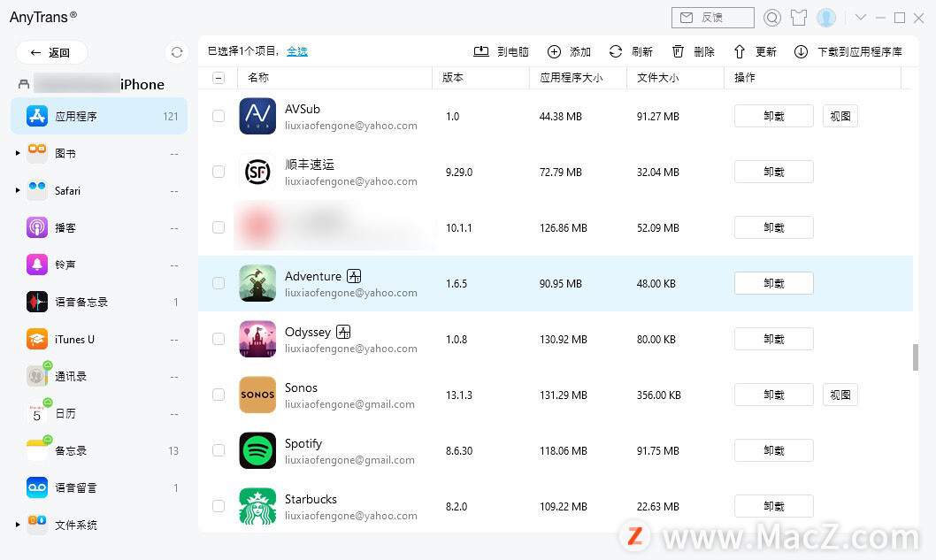Update selected app with 更新
This screenshot has height=560, width=936.
756,52
